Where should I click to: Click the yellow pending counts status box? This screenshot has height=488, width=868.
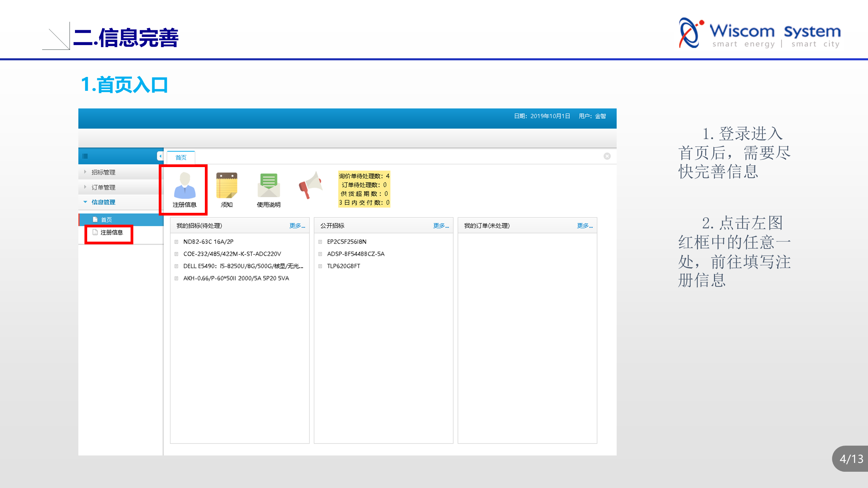[364, 189]
